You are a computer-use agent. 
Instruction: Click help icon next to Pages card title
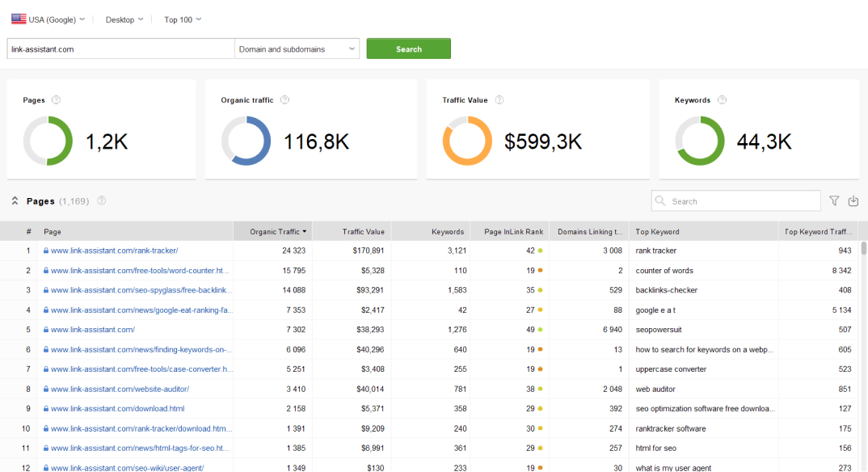(x=56, y=100)
